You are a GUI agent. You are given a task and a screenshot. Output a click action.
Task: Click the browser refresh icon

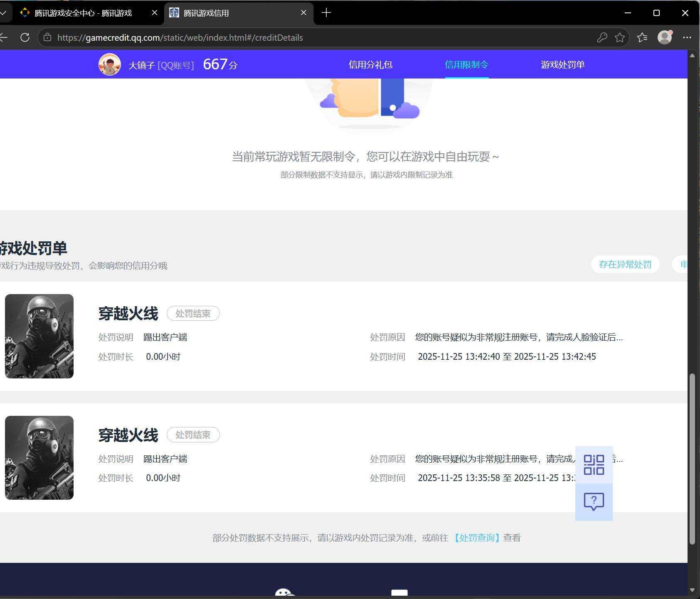click(25, 37)
